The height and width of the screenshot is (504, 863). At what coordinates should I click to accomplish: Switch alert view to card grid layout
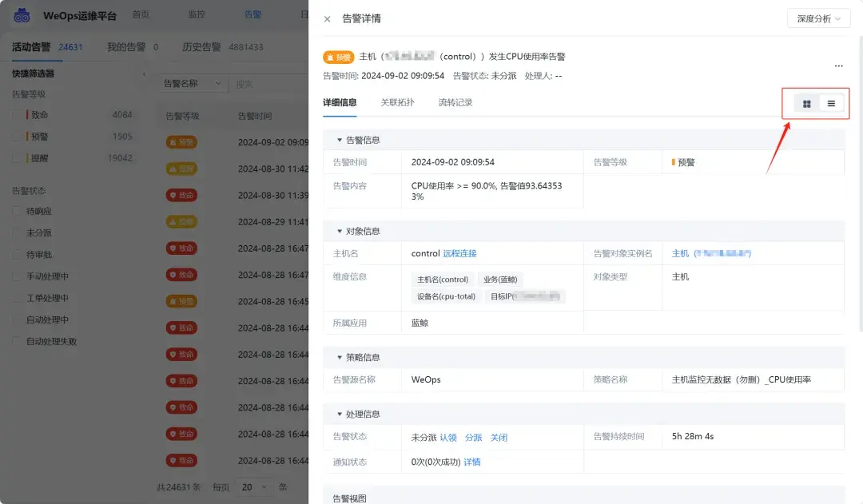click(x=808, y=102)
